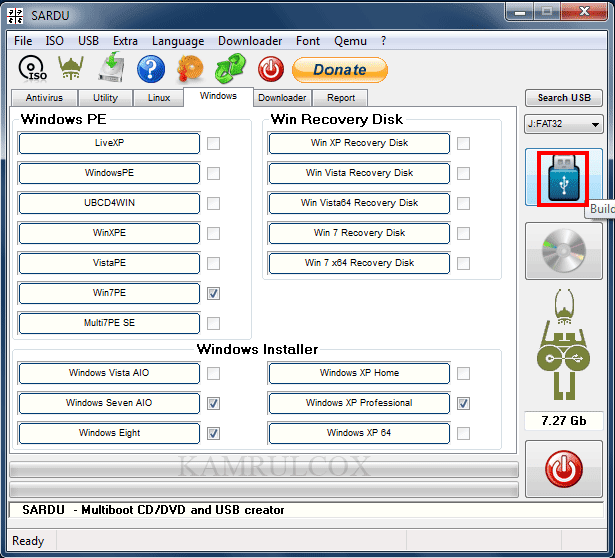Viewport: 615px width, 558px height.
Task: Click the Win Vista64 Recovery Disk button
Action: point(359,203)
